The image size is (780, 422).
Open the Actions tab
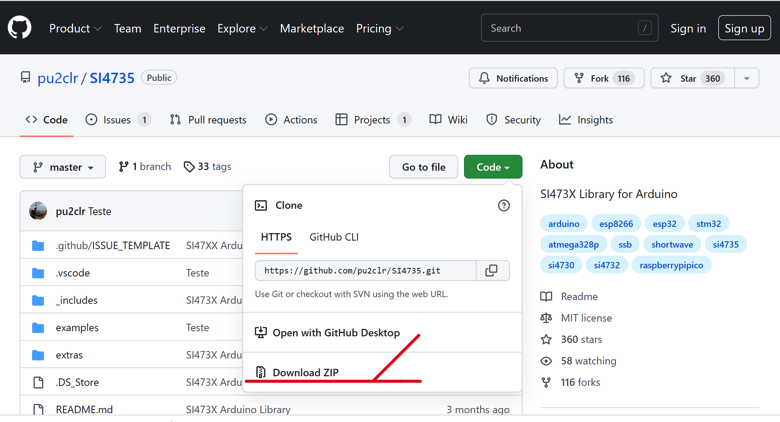(x=291, y=120)
